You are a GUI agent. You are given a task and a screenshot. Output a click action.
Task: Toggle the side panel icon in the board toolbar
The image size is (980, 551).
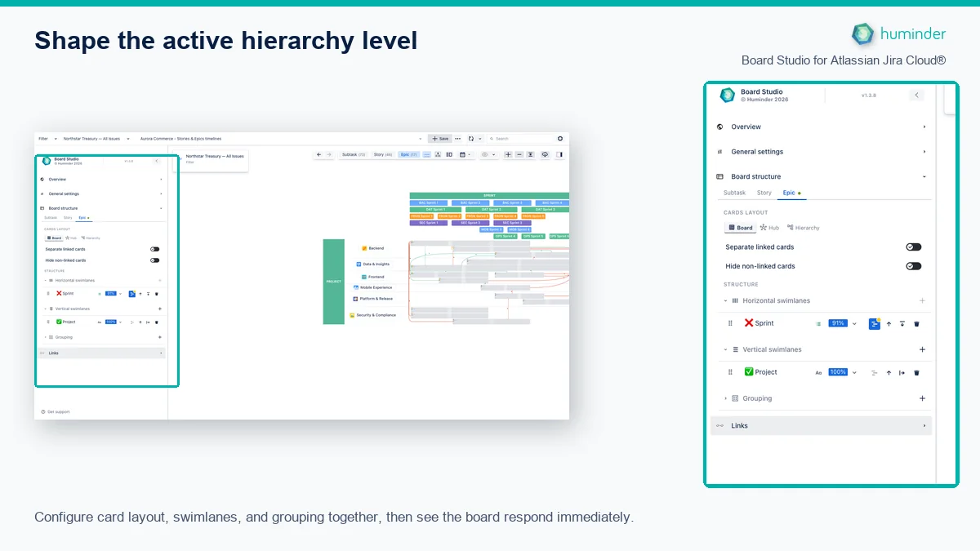point(559,154)
